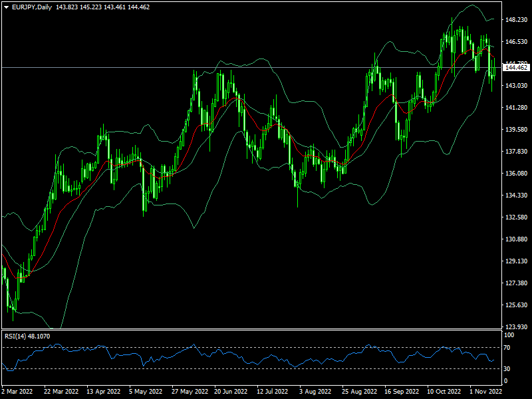The height and width of the screenshot is (399, 532).
Task: Click the horizontal bid price line
Action: click(251, 68)
